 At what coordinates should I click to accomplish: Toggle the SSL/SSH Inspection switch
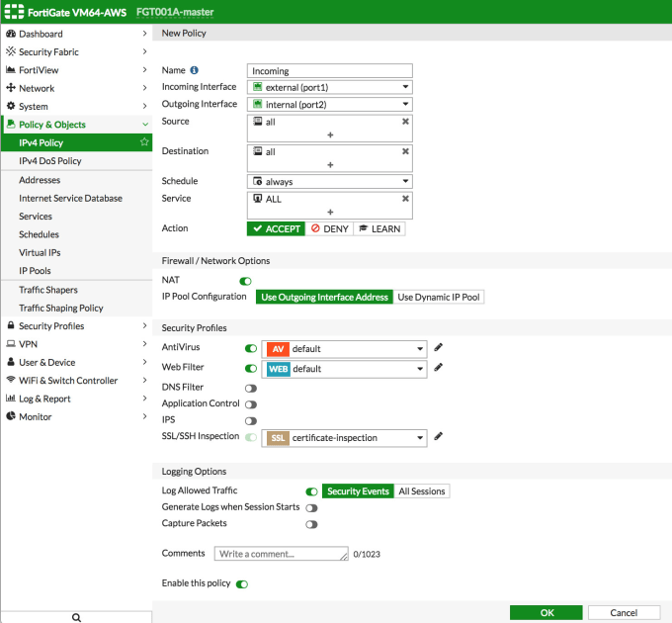coord(251,437)
